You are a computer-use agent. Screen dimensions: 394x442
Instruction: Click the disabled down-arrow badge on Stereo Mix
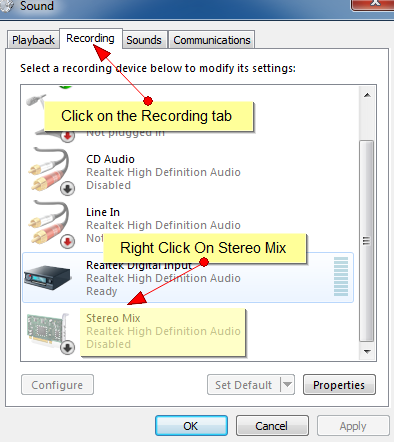[67, 348]
